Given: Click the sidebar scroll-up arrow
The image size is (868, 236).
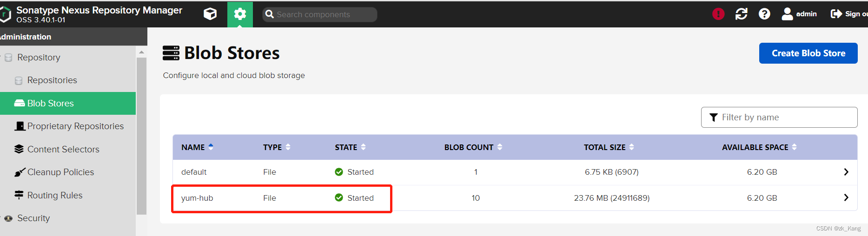Looking at the screenshot, I should pos(141,52).
